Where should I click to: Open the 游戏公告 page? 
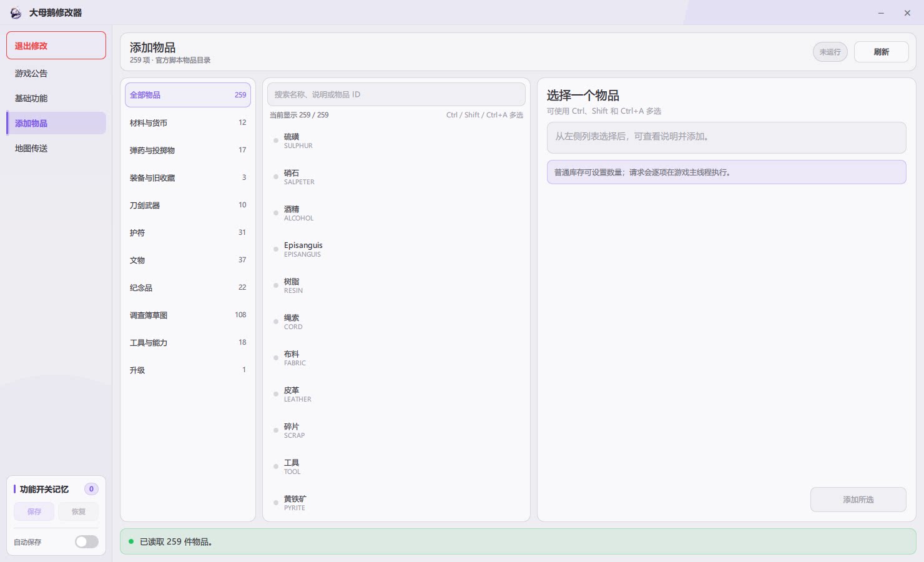pos(56,73)
